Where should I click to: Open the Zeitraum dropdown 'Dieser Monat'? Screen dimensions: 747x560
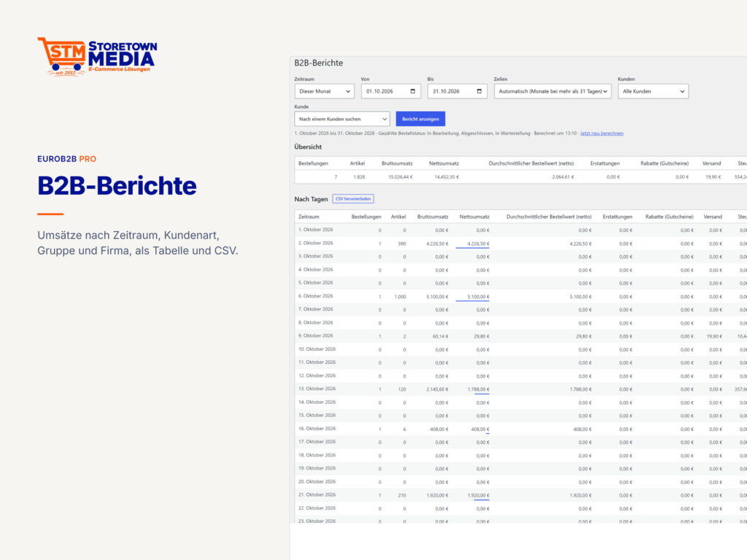(325, 91)
